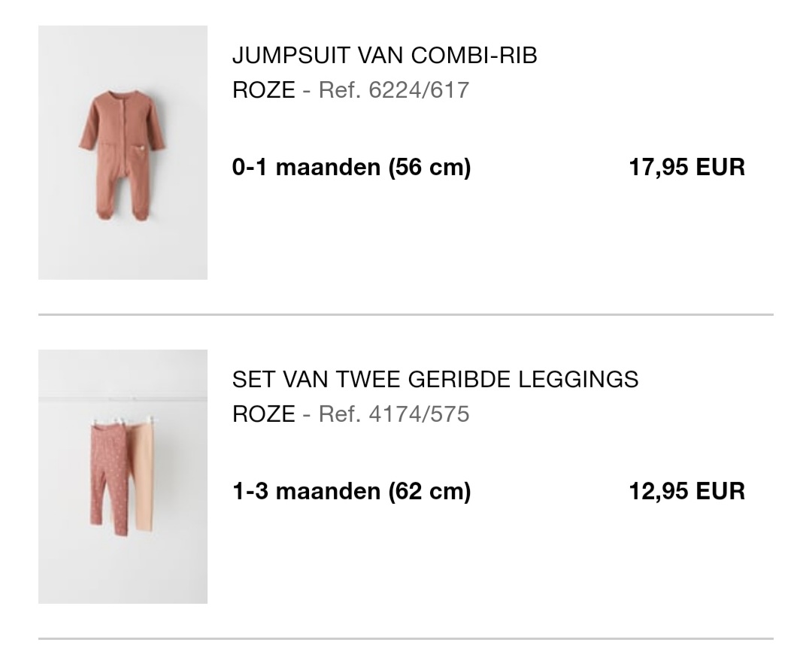This screenshot has width=812, height=661.
Task: Select size 0-1 maanden (56 cm)
Action: (x=352, y=168)
